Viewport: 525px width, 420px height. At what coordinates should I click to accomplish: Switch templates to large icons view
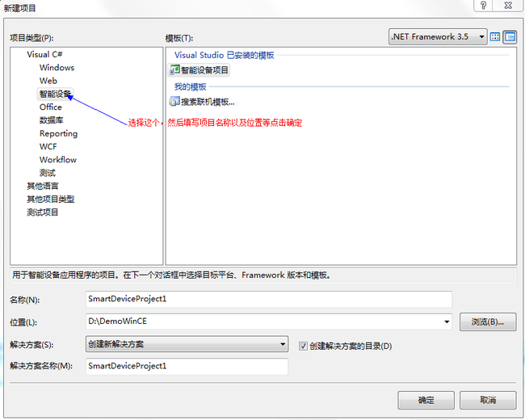[495, 37]
